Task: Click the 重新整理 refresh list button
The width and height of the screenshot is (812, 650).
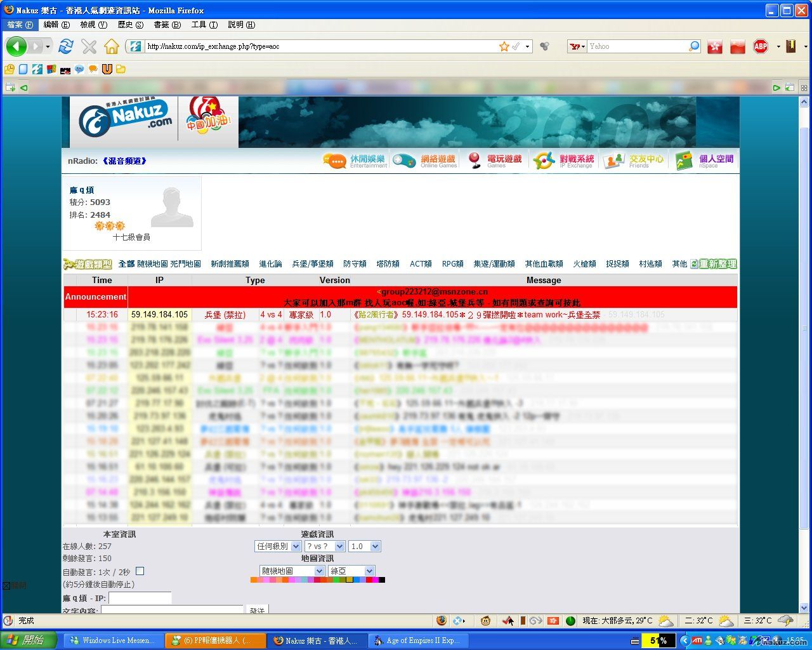Action: pyautogui.click(x=714, y=264)
